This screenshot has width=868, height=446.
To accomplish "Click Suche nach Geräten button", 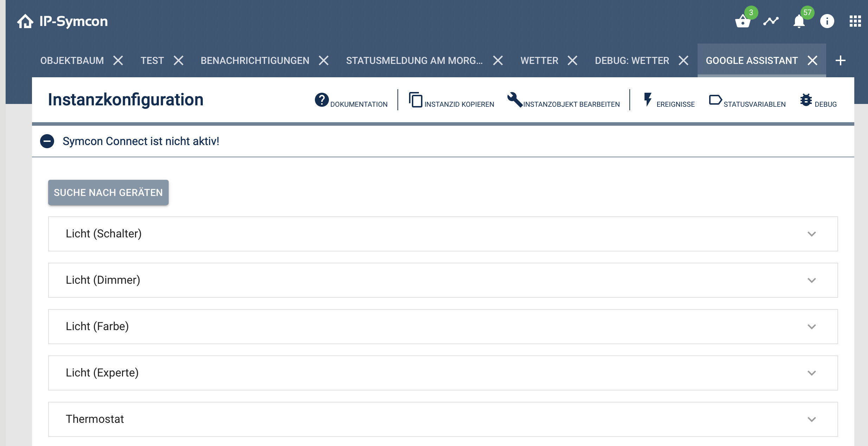I will click(x=108, y=192).
